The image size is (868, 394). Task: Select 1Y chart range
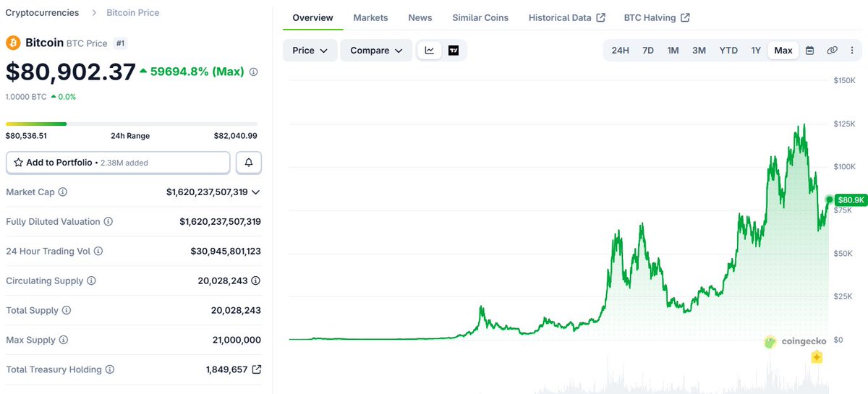756,51
